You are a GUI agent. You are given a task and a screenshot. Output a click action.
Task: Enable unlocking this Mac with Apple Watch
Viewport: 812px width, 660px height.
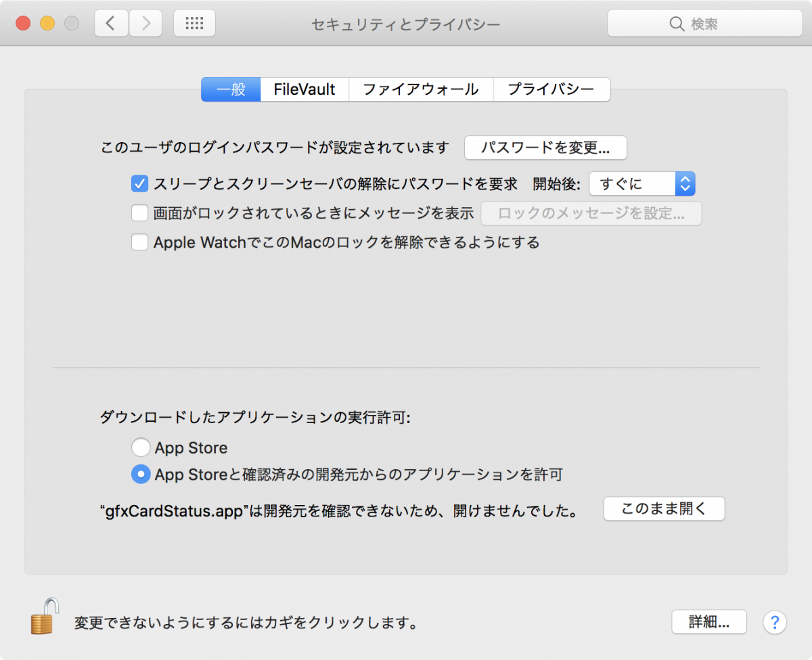139,242
